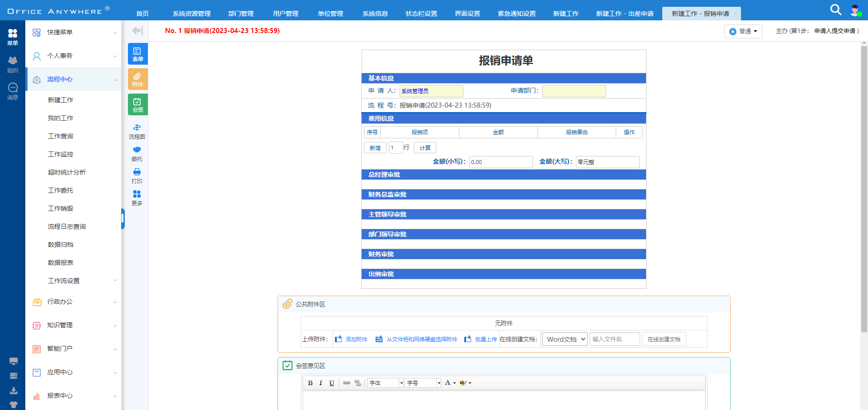The image size is (868, 410).
Task: Toggle bold in the opinion editor
Action: (x=311, y=383)
